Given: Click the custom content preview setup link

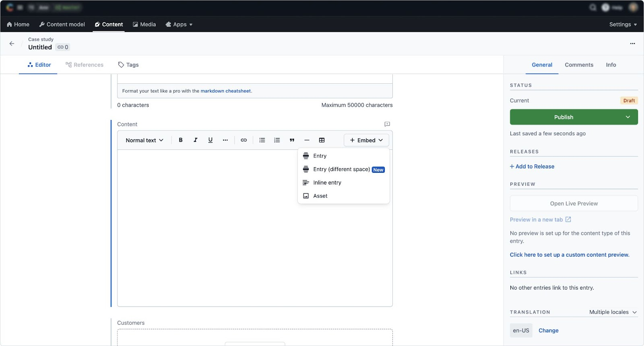Looking at the screenshot, I should pos(570,255).
